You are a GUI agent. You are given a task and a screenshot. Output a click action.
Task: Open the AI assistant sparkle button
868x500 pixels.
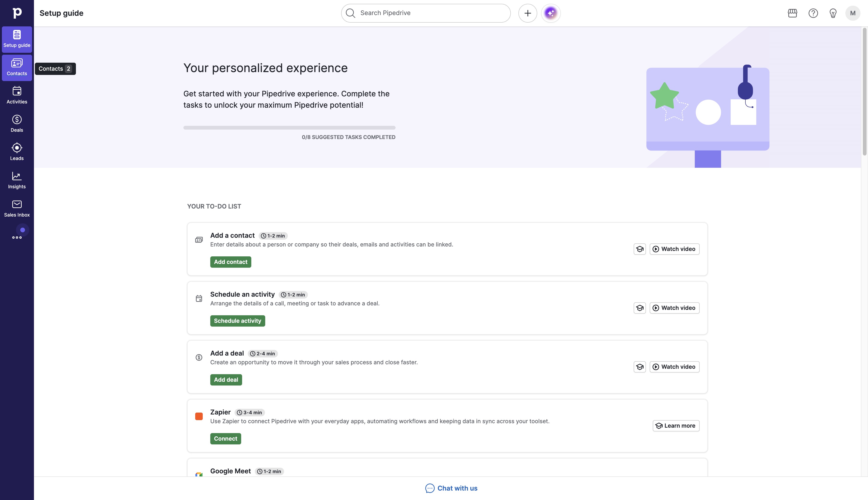click(x=551, y=13)
